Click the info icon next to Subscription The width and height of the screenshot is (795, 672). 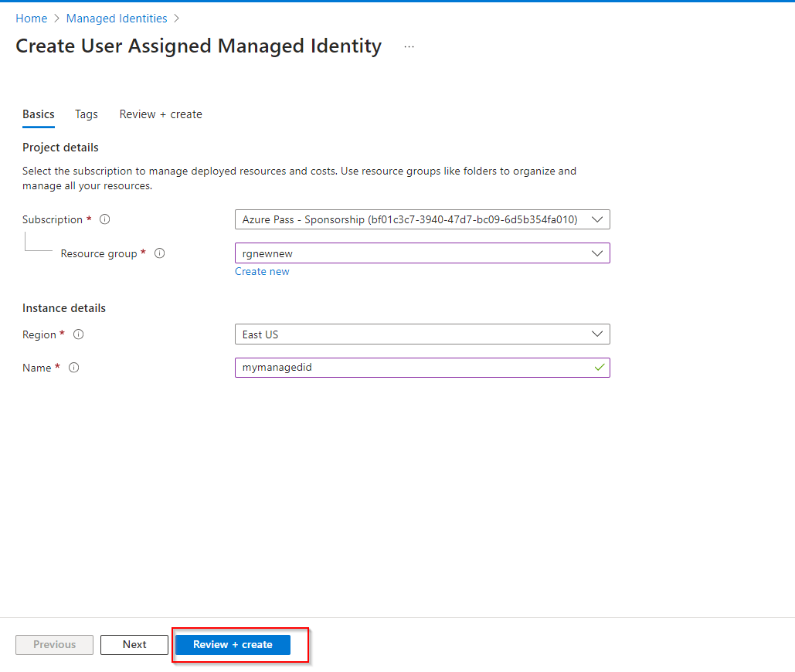pos(105,219)
